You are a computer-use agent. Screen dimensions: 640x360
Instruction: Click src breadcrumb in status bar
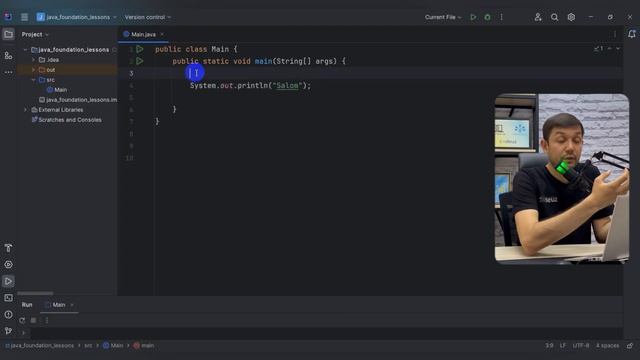88,346
